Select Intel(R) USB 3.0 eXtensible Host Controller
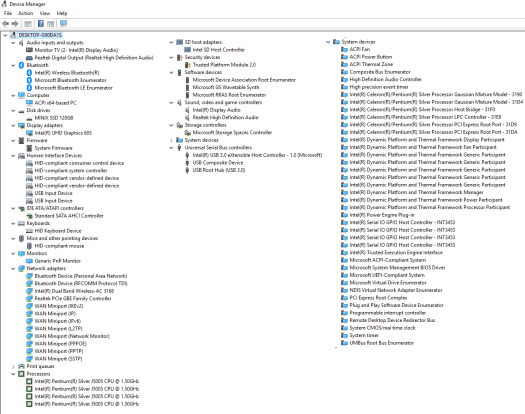525x414 pixels. coord(257,155)
